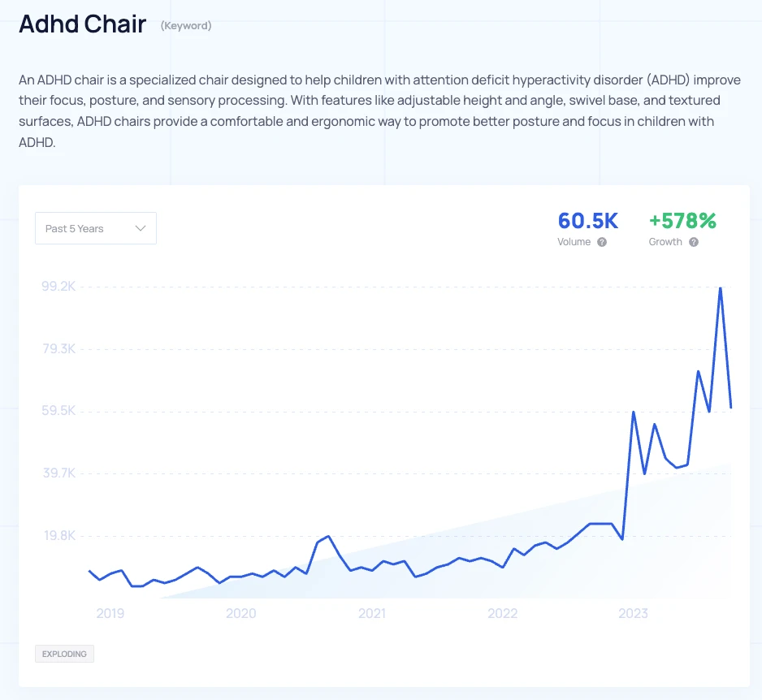Click the 99.2K y-axis label
Screen dimensions: 762x700
click(58, 287)
